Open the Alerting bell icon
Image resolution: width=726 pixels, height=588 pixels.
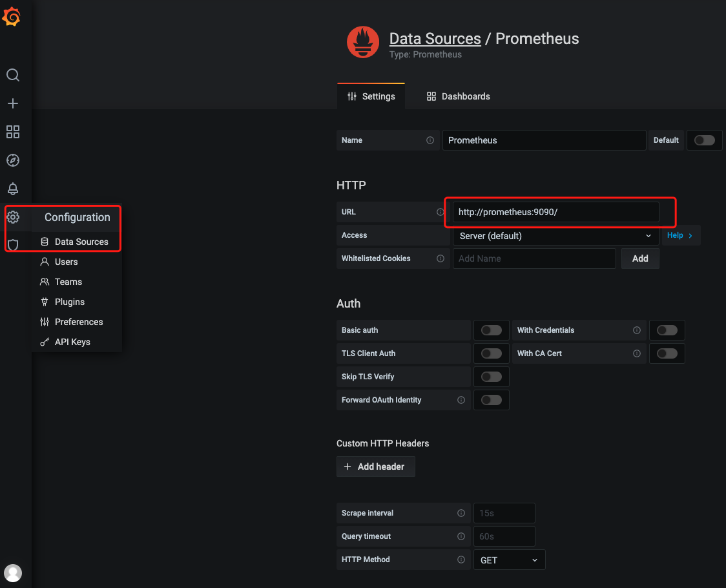pyautogui.click(x=13, y=189)
